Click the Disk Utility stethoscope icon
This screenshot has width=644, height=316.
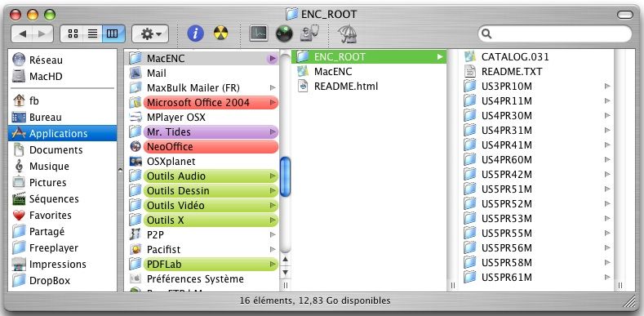click(309, 33)
